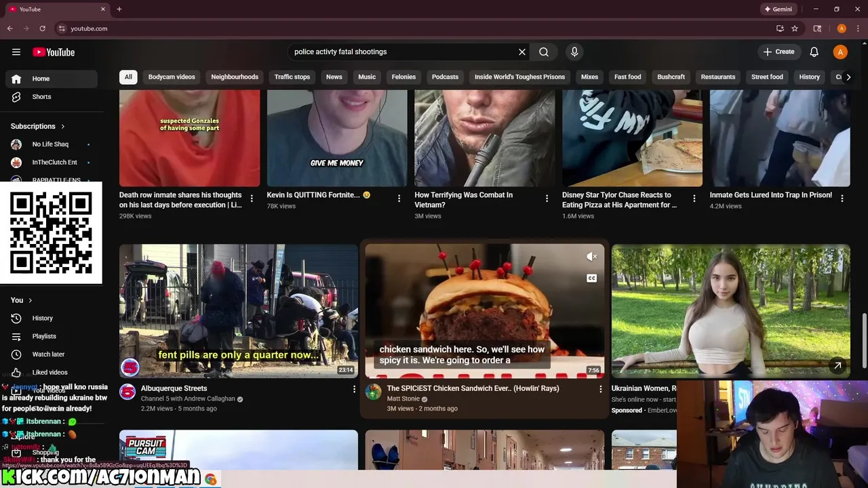Open How Terrifying Was Combat In Vietnam title
868x488 pixels.
[464, 200]
